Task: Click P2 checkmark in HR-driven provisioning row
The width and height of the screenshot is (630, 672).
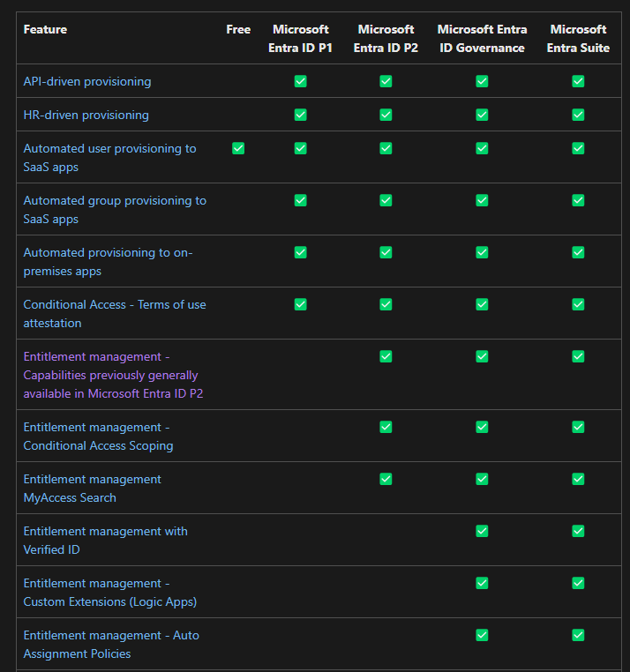Action: click(x=386, y=115)
